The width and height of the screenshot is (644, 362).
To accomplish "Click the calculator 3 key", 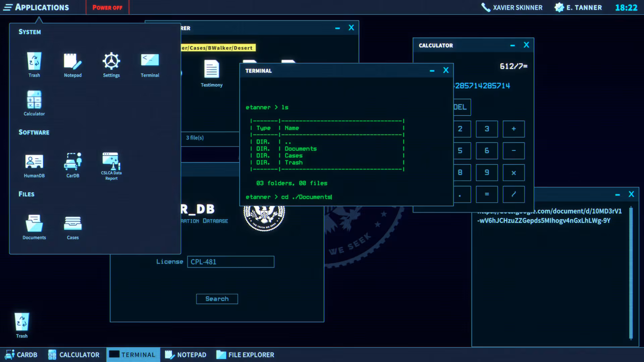I will click(487, 129).
